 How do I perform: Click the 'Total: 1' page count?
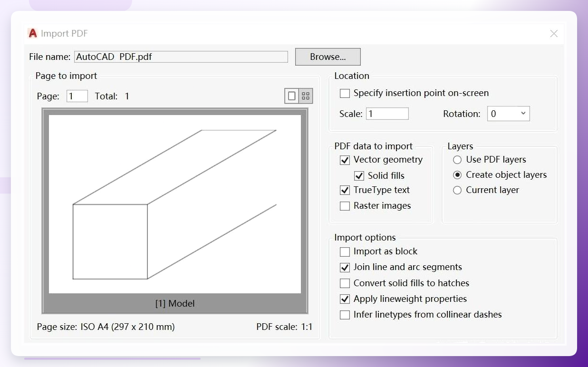click(112, 96)
